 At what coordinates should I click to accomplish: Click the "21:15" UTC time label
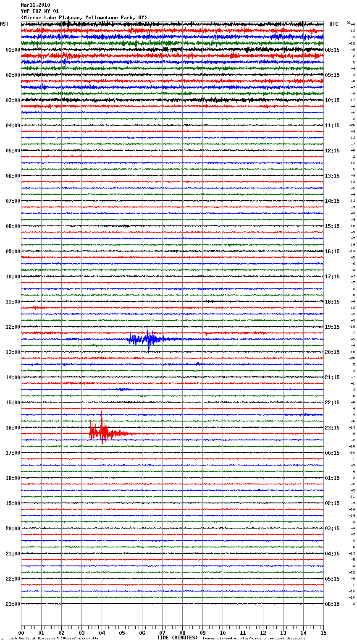pos(332,377)
